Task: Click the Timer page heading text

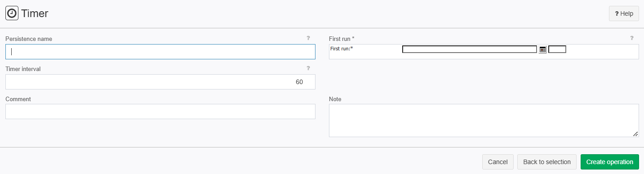Action: (x=35, y=13)
